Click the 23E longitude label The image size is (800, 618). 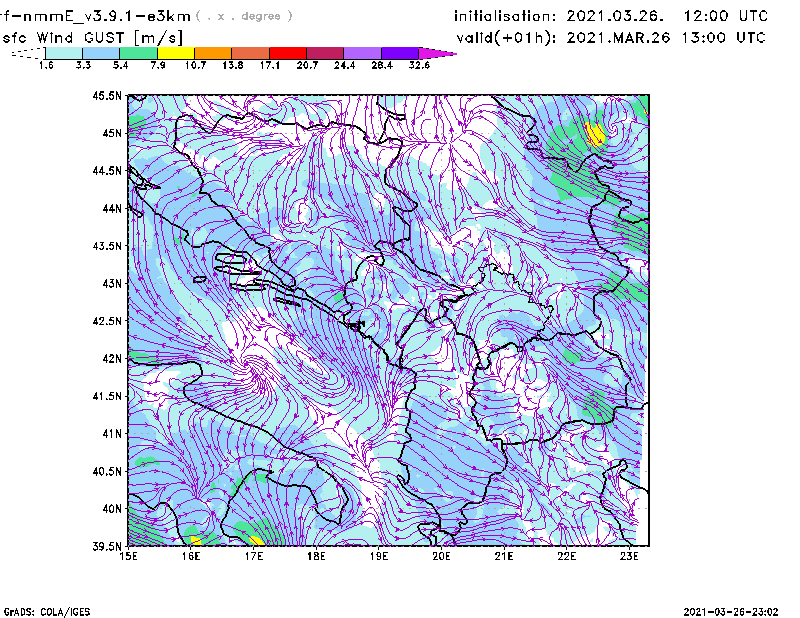(x=629, y=556)
